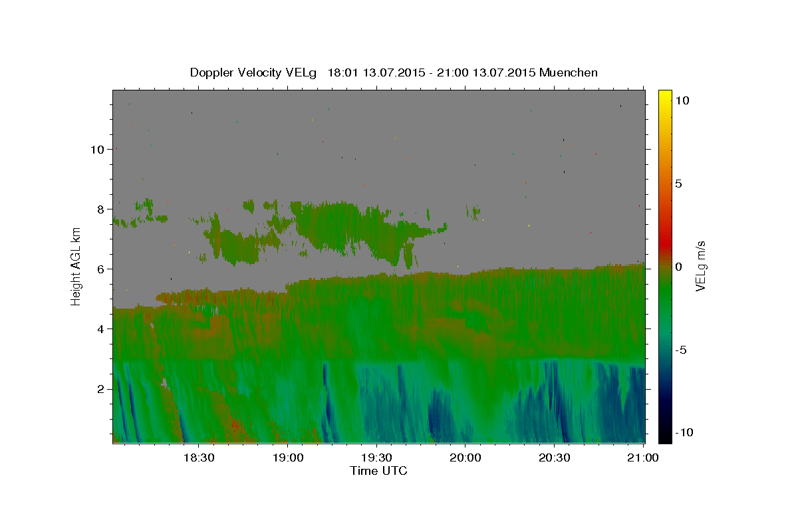The width and height of the screenshot is (798, 532).
Task: Click the height tick label 2
Action: (x=101, y=389)
